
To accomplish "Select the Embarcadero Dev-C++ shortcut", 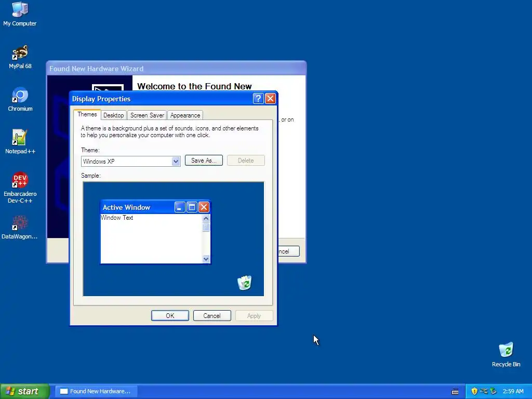I will (x=20, y=188).
